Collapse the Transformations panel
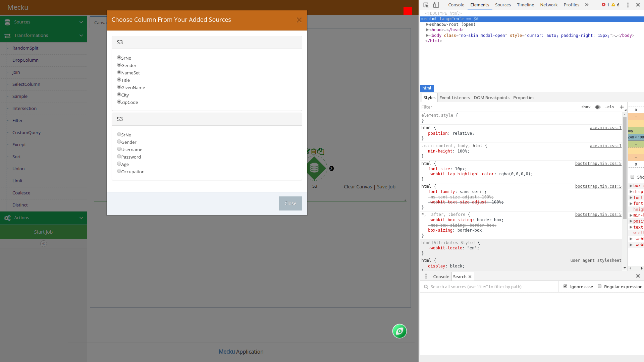 (81, 36)
